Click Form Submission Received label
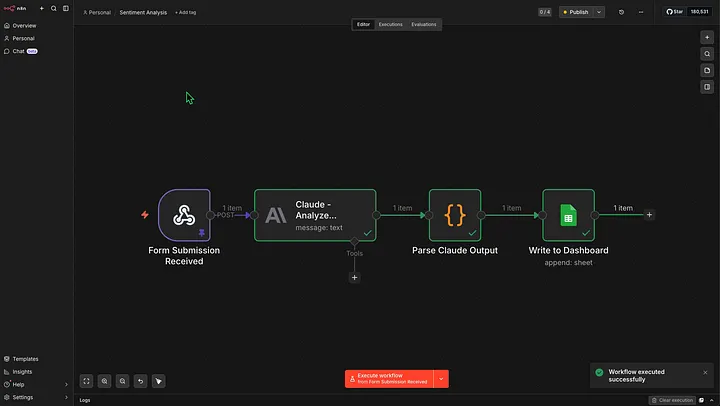The width and height of the screenshot is (720, 406). tap(184, 256)
